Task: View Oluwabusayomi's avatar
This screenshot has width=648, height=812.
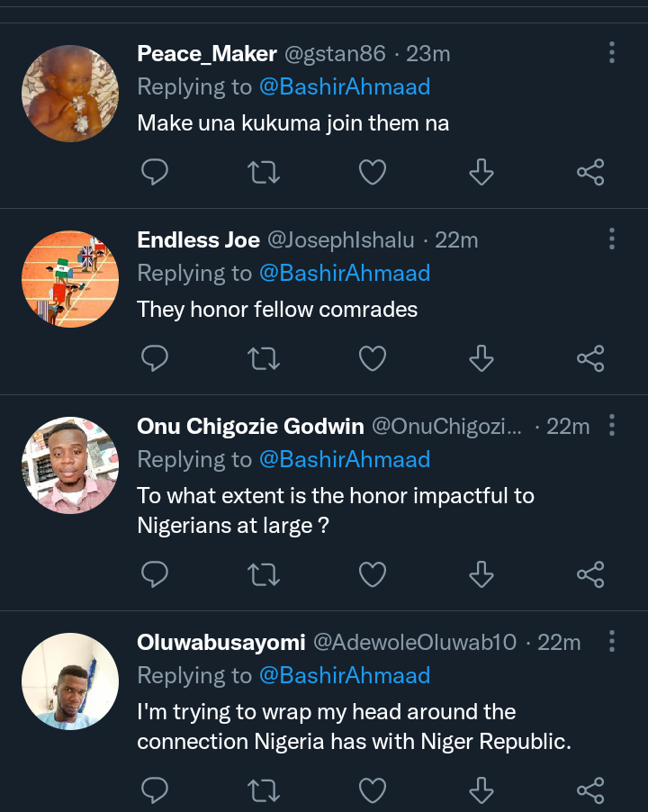Action: (70, 681)
